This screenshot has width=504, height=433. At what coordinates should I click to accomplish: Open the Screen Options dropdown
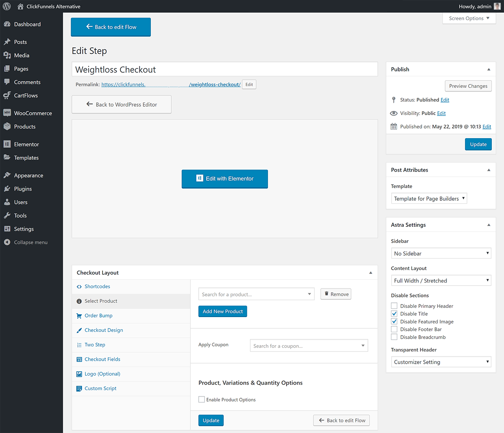click(469, 18)
